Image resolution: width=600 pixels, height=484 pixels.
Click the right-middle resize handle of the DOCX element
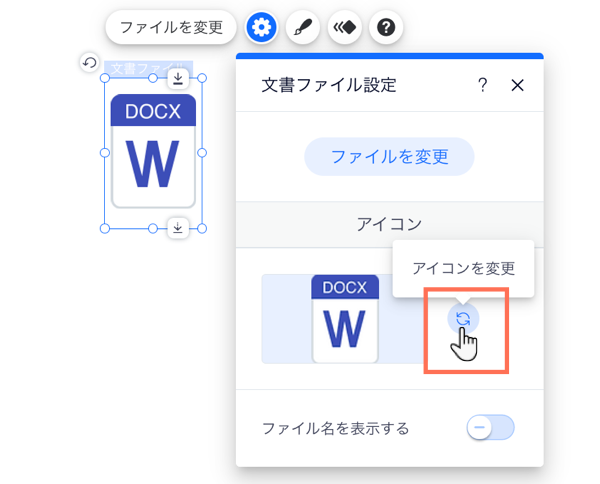click(202, 153)
